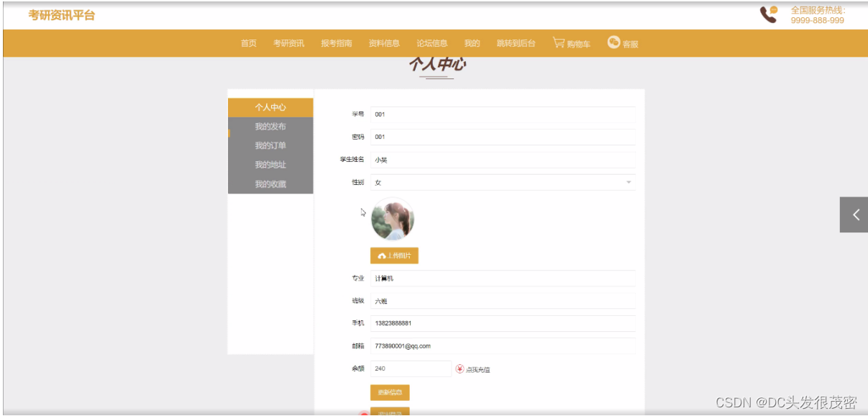Open 考研资讯 in the navigation bar
Image resolution: width=868 pixels, height=416 pixels.
click(x=288, y=43)
